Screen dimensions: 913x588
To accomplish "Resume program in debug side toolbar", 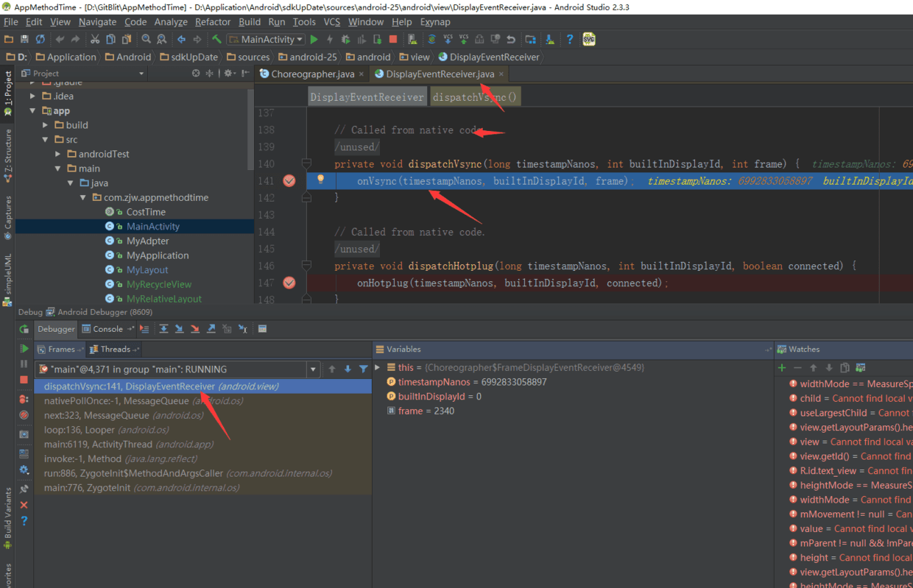I will pyautogui.click(x=24, y=349).
